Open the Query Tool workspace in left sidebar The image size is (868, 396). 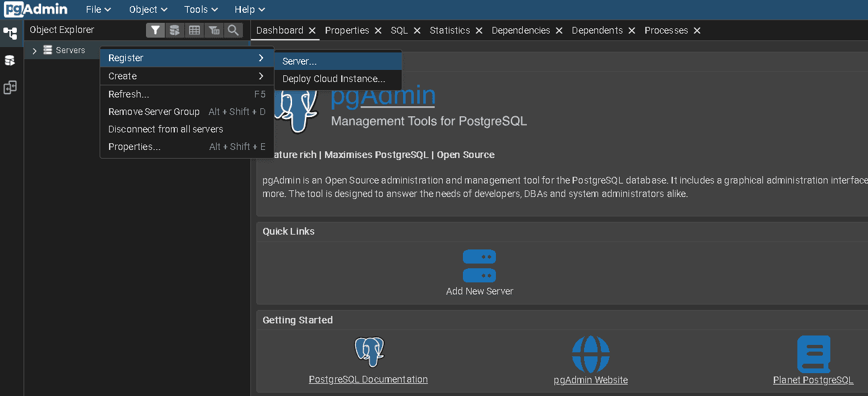click(10, 61)
